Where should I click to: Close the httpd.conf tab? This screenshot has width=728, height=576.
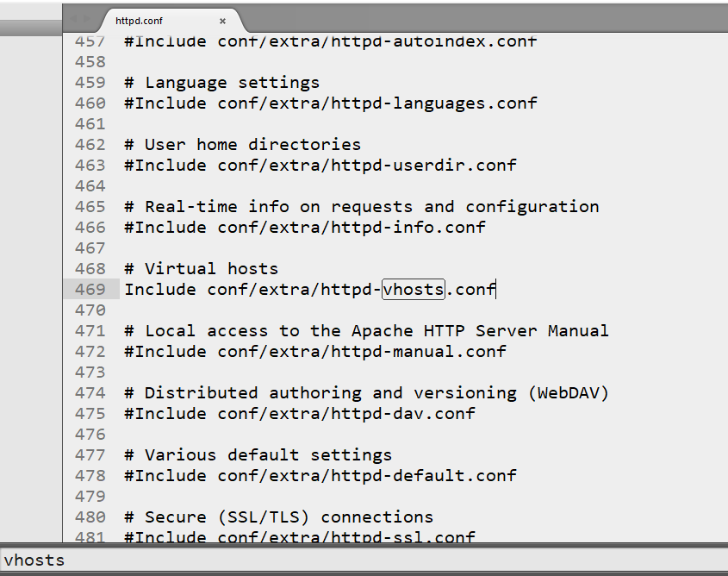222,21
